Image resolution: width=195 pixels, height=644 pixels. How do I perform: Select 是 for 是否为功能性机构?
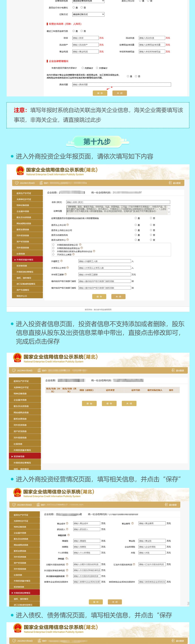pyautogui.click(x=136, y=235)
